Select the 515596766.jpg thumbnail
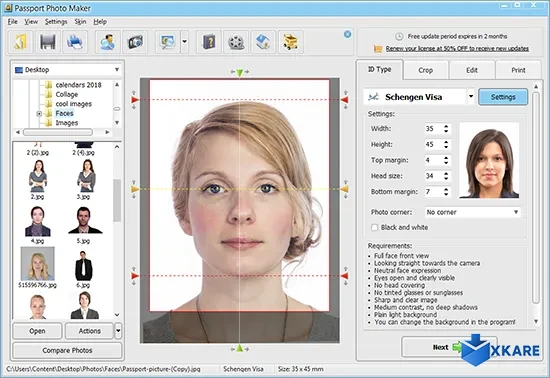 point(38,267)
